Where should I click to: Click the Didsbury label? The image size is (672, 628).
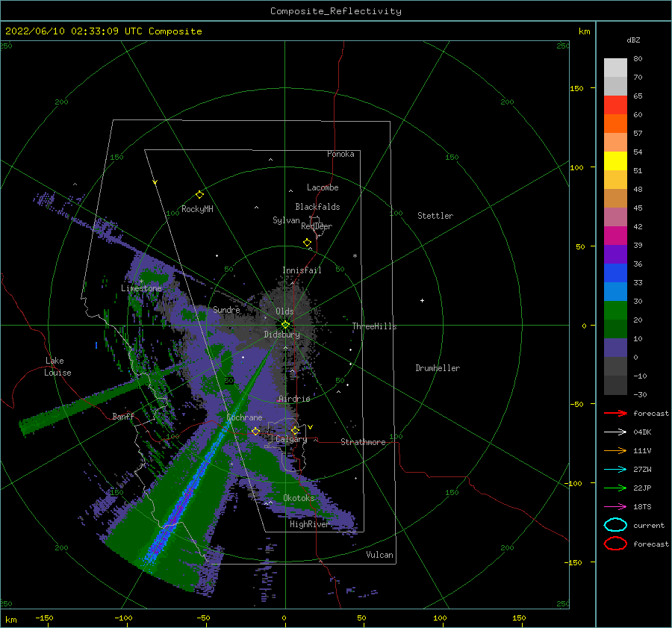tap(282, 335)
